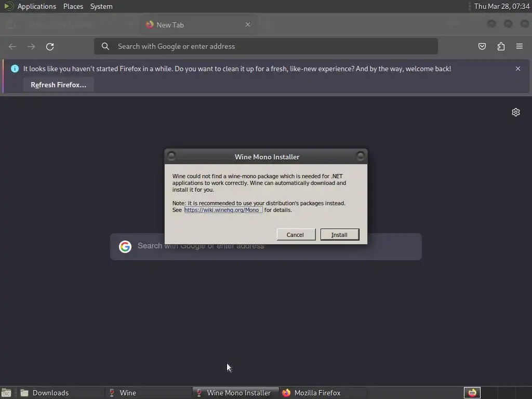Click the Google search box on new tab page
This screenshot has width=532, height=399.
click(x=265, y=247)
